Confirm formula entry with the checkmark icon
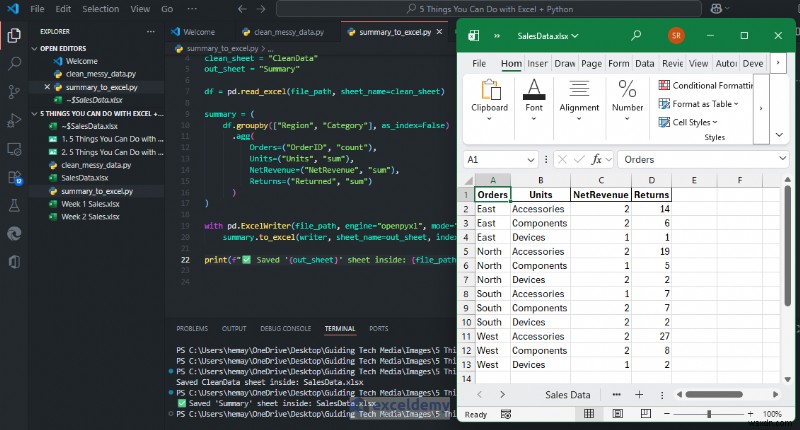 (x=579, y=160)
